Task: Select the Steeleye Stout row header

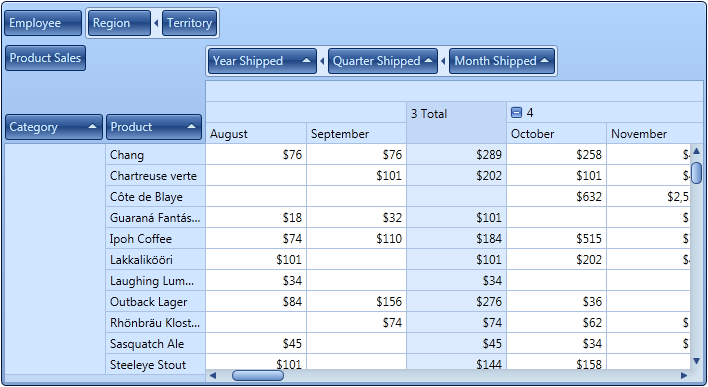Action: coord(155,364)
